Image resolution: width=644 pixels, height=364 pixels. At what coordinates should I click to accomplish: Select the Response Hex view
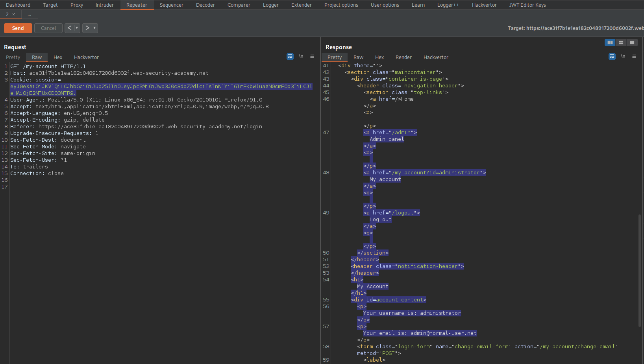click(379, 57)
